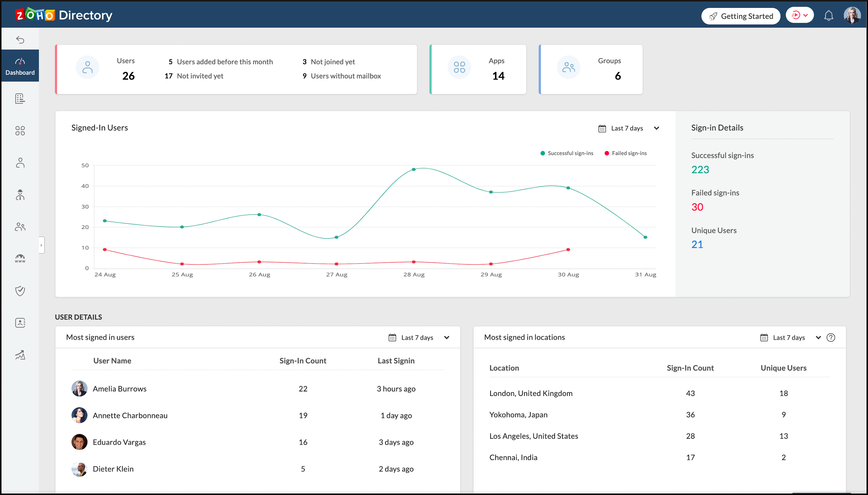
Task: Open the Reports chart icon in sidebar
Action: point(20,355)
